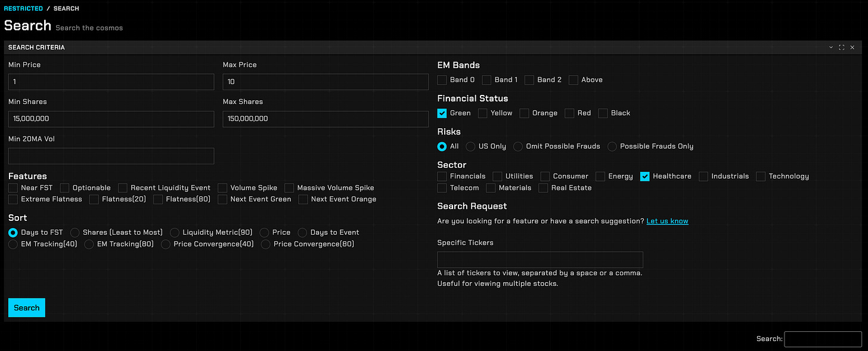The height and width of the screenshot is (351, 868).
Task: Check the Above EM band box
Action: pos(573,80)
